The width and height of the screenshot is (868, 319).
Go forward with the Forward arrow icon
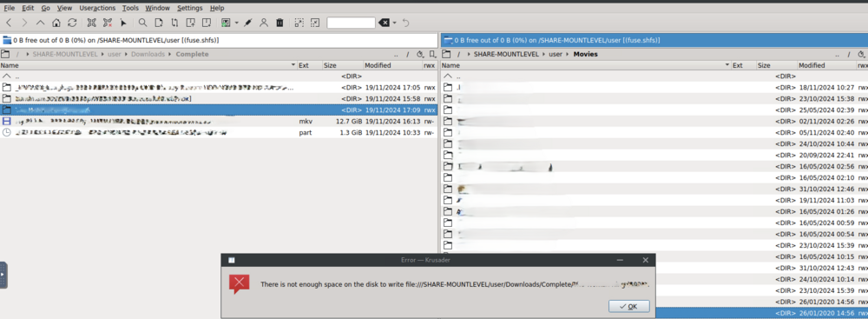click(24, 23)
